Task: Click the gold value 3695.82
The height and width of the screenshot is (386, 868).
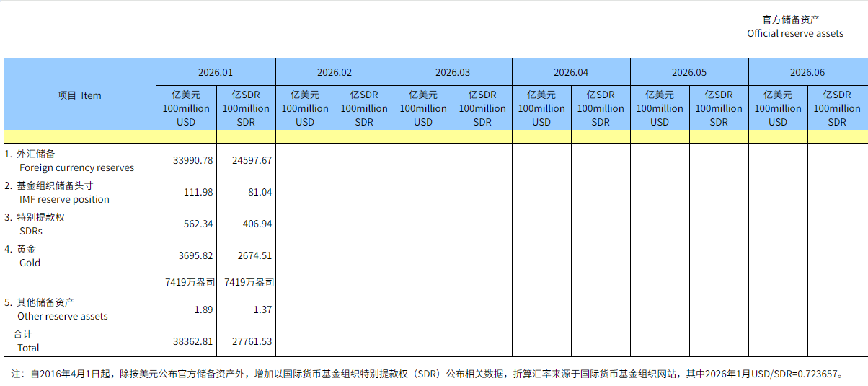Action: [x=195, y=255]
